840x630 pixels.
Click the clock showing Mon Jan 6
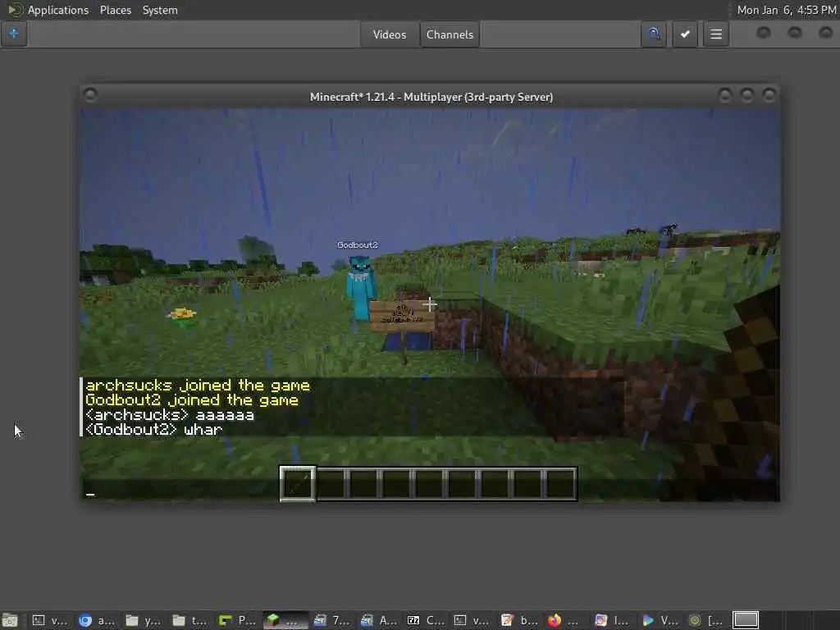tap(786, 10)
